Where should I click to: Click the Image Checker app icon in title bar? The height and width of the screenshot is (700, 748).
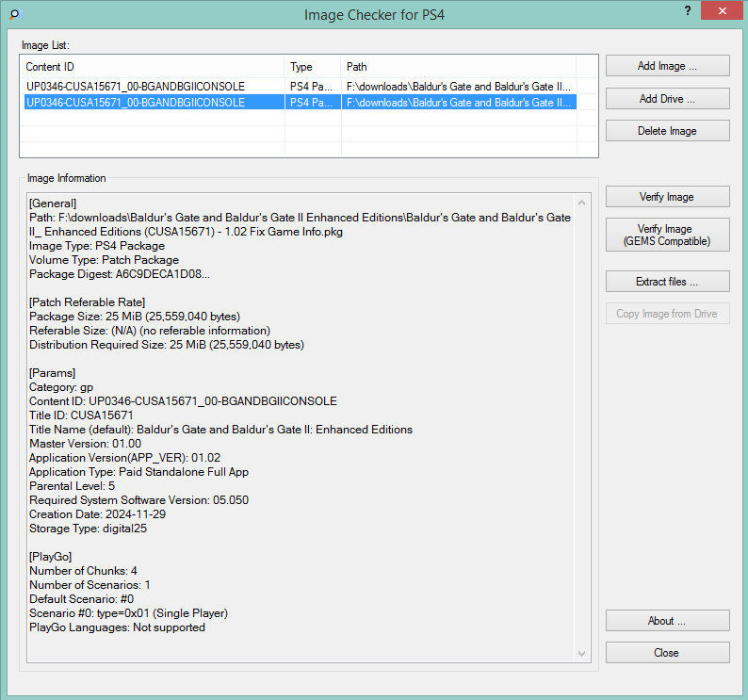click(15, 14)
